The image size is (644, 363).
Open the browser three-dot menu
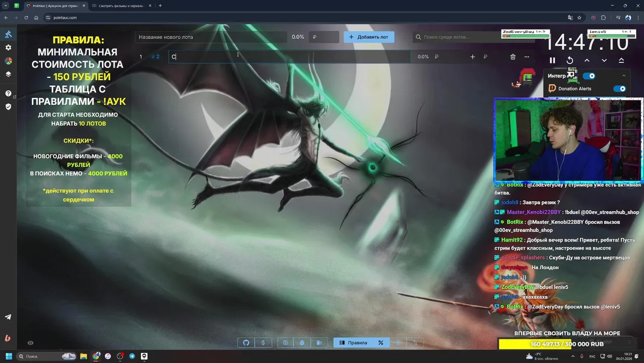coord(637,18)
